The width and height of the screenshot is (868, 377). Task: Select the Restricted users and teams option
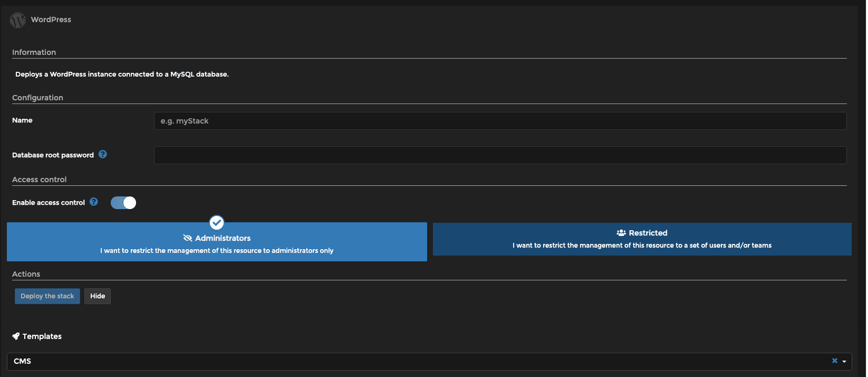(642, 239)
